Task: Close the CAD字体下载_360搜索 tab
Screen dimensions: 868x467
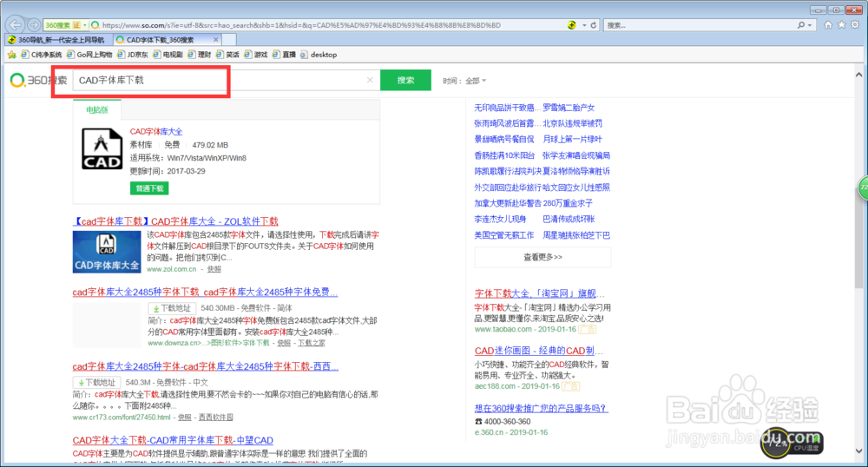Action: pyautogui.click(x=216, y=40)
